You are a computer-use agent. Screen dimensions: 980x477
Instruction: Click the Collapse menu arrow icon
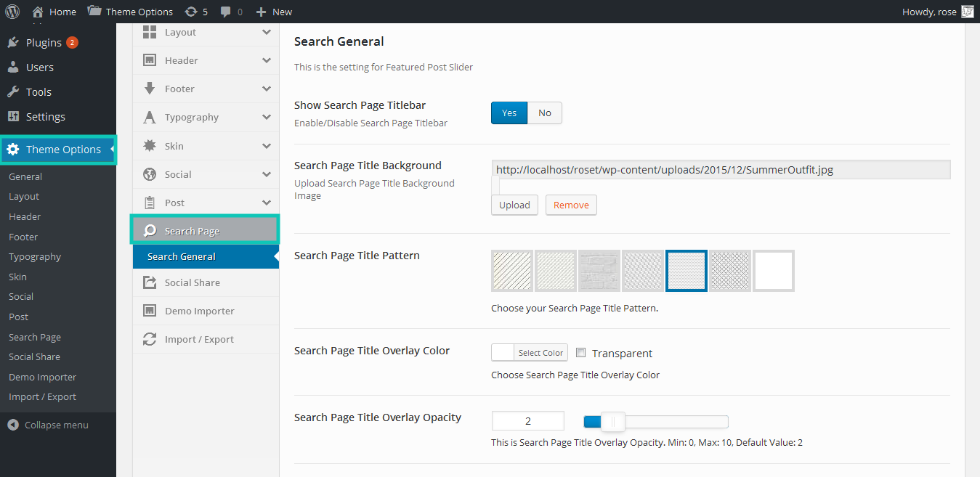click(x=13, y=425)
